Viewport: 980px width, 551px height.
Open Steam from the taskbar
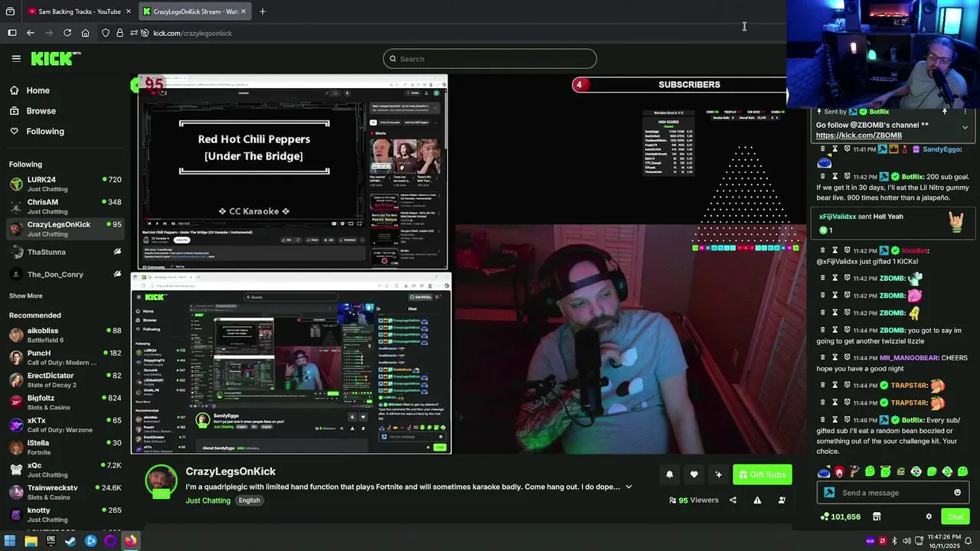70,541
